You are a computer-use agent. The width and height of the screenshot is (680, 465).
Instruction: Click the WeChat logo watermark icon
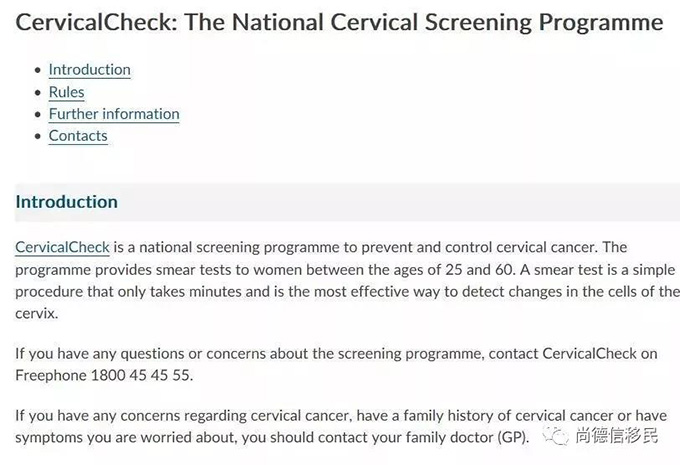point(556,436)
